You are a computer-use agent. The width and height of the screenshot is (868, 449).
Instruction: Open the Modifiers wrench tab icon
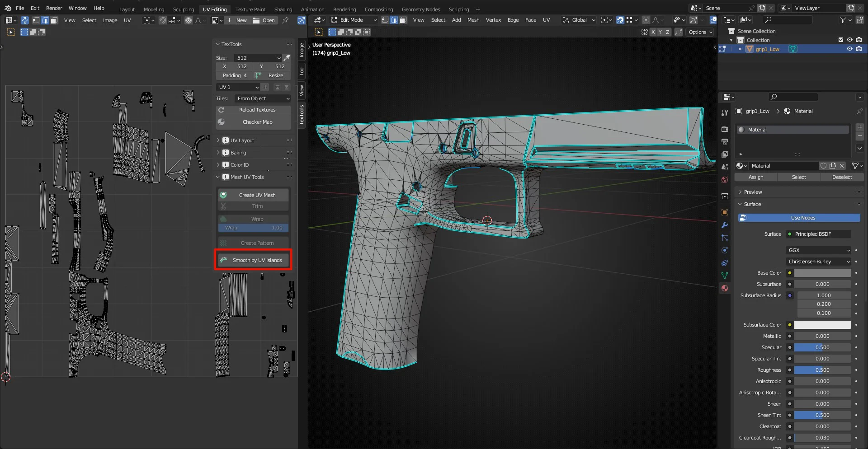(725, 225)
